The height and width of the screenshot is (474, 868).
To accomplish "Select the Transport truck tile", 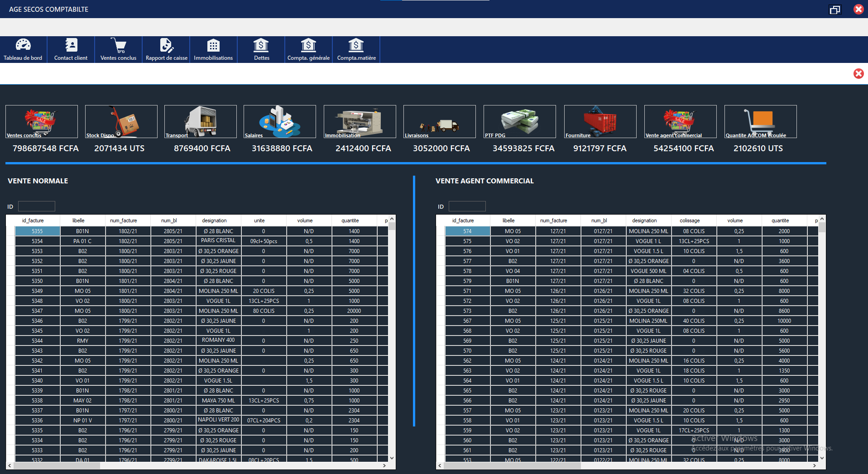I will pyautogui.click(x=200, y=121).
